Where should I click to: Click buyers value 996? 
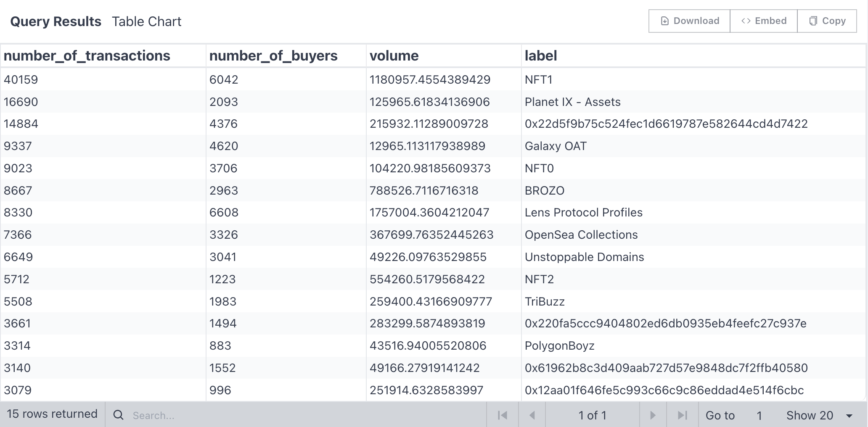point(220,390)
